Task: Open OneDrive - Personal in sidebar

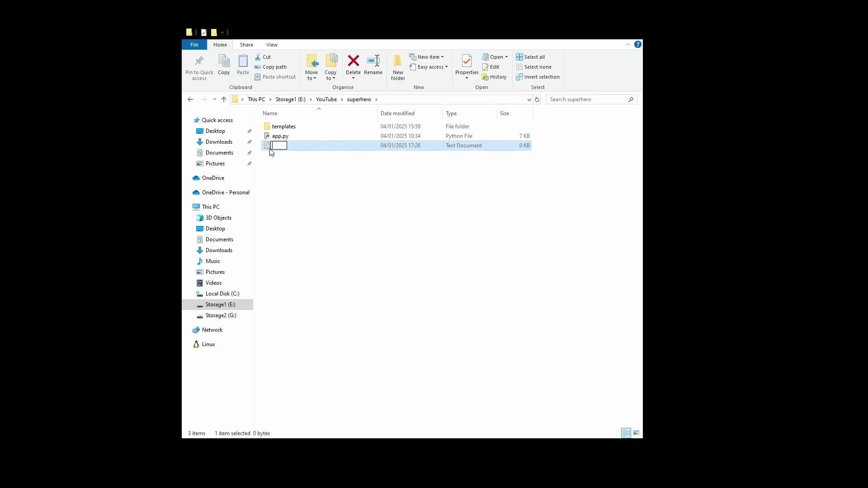Action: coord(226,192)
